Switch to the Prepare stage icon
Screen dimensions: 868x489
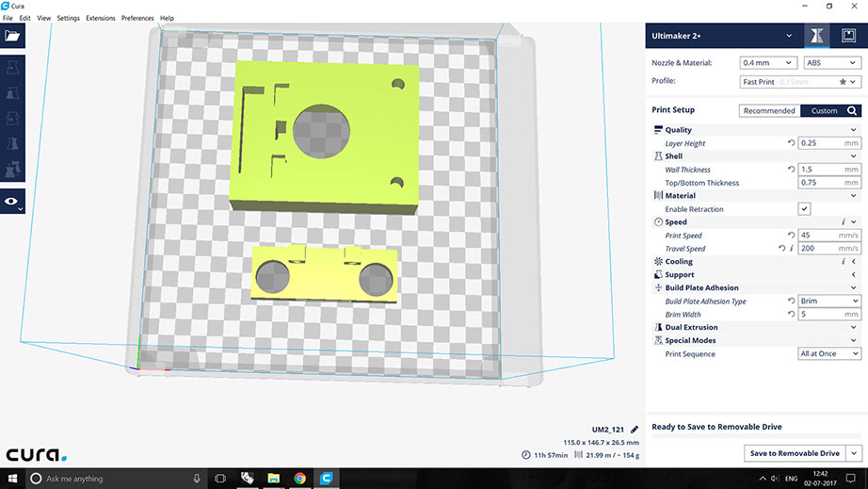tap(816, 36)
